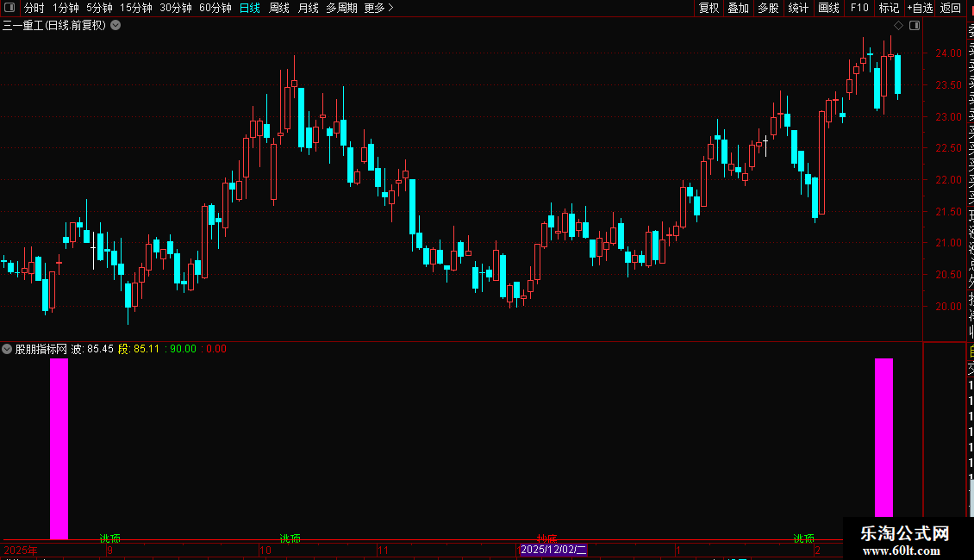The image size is (974, 560).
Task: Toggle the right side panel icon
Action: tap(915, 26)
